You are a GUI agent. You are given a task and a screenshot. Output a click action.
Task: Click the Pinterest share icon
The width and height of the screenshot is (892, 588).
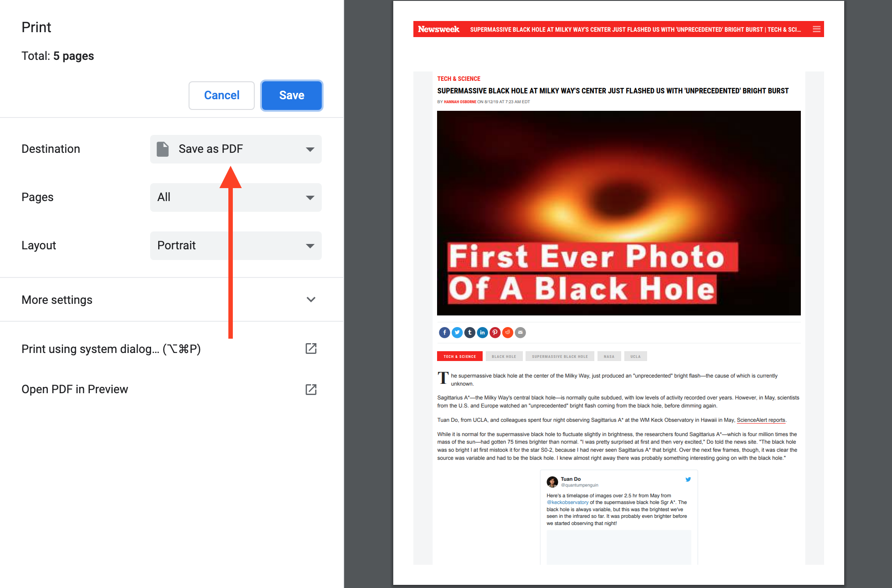pos(495,332)
